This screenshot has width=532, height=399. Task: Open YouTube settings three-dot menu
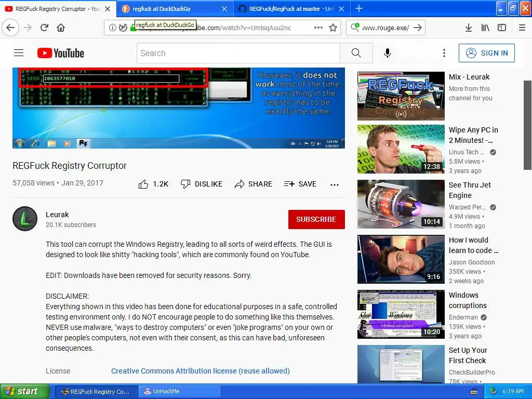(x=444, y=53)
